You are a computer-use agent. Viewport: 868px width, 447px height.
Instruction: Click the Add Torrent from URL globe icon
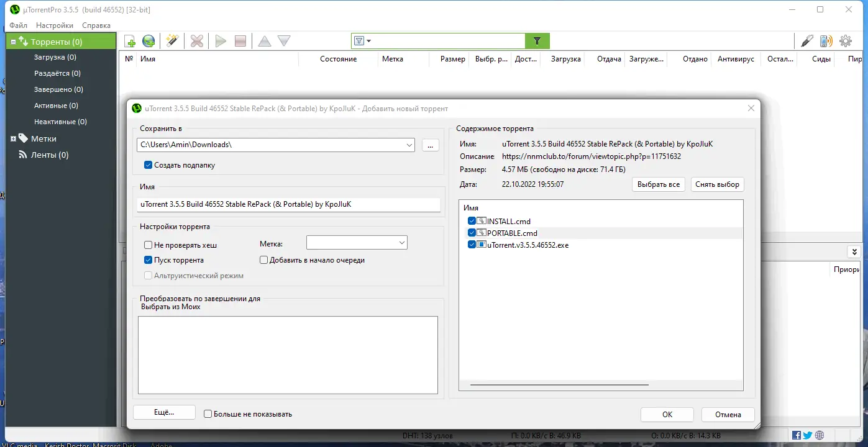[148, 42]
